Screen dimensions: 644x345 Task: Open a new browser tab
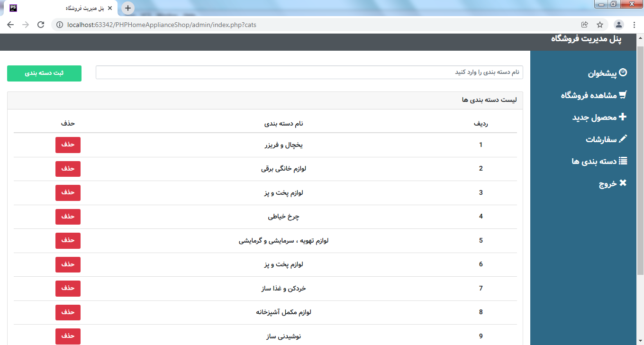pyautogui.click(x=128, y=8)
